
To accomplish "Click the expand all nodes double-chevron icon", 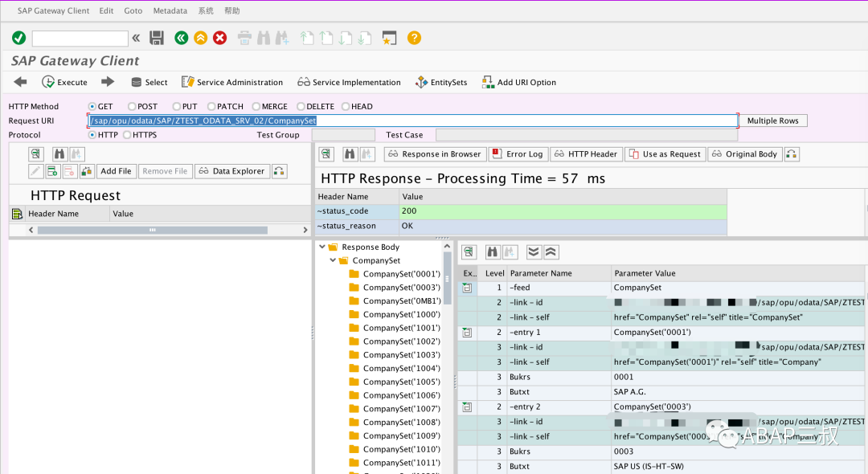I will click(534, 252).
